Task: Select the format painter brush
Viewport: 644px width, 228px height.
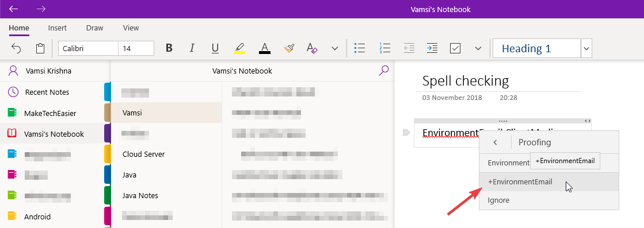Action: click(x=289, y=48)
